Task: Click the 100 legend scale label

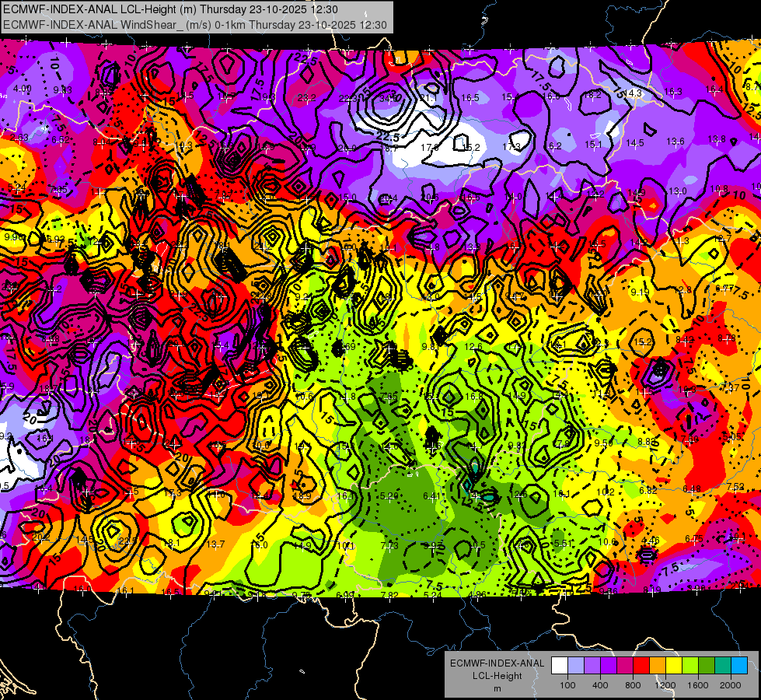Action: tap(568, 685)
